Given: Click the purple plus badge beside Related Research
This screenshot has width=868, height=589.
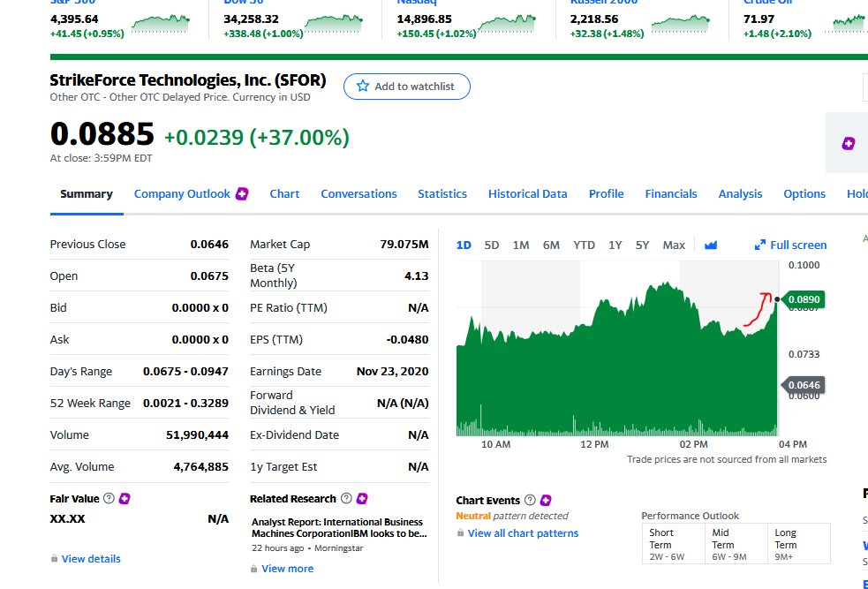Looking at the screenshot, I should pyautogui.click(x=362, y=498).
